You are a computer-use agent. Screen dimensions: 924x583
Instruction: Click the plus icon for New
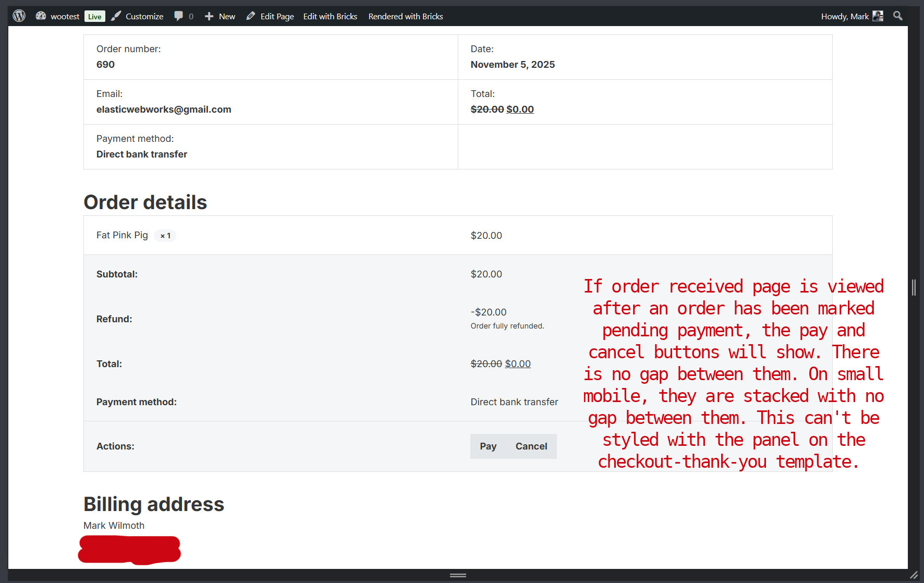209,16
